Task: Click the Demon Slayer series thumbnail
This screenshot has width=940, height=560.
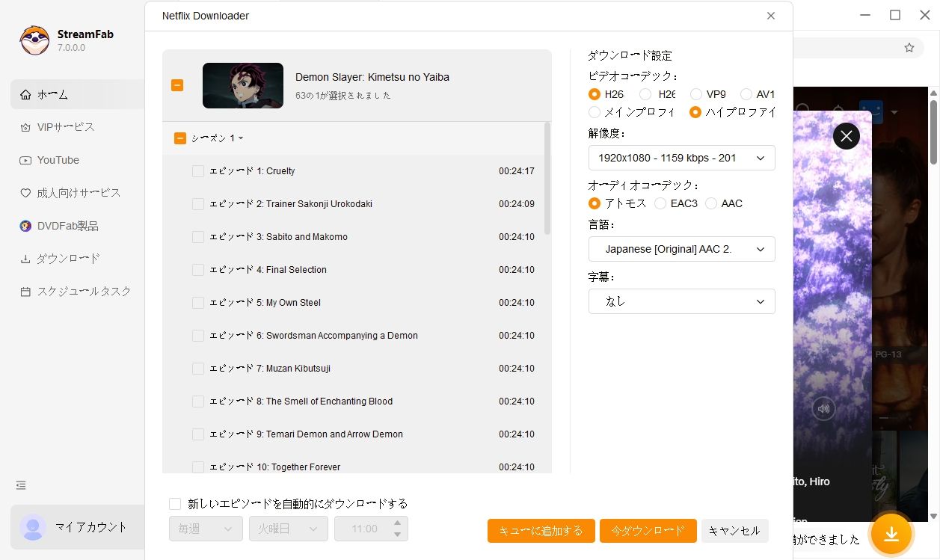Action: coord(242,85)
